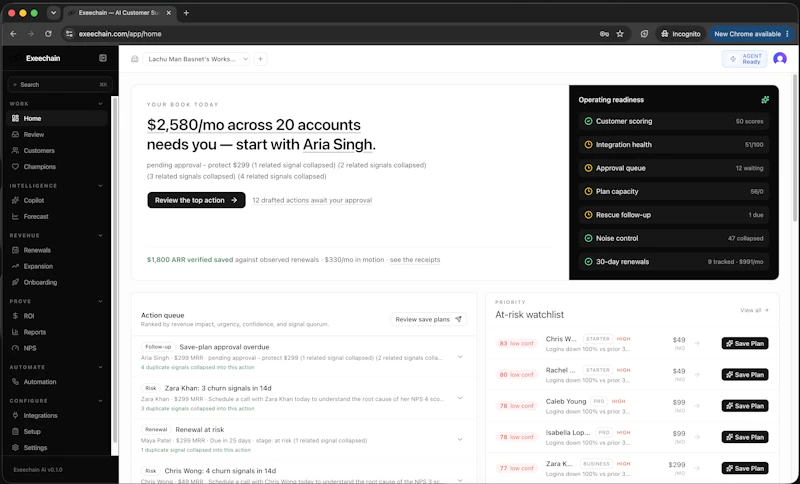Open a new browser tab
The width and height of the screenshot is (800, 484).
pyautogui.click(x=186, y=13)
